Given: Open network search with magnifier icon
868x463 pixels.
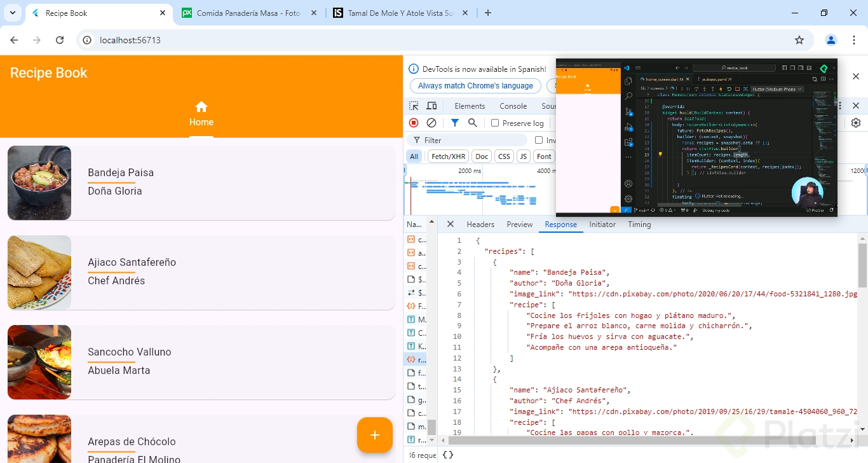Looking at the screenshot, I should pos(473,123).
